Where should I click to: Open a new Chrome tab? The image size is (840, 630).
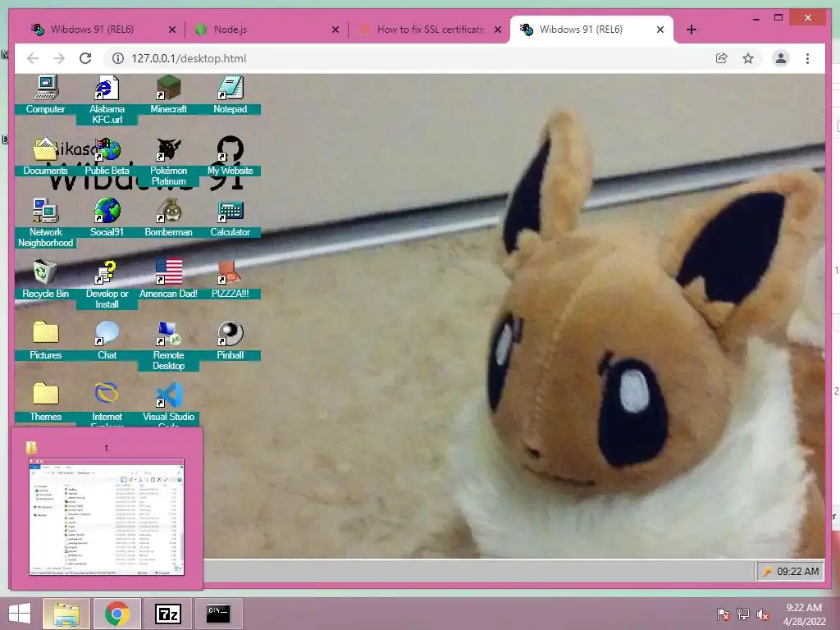692,30
